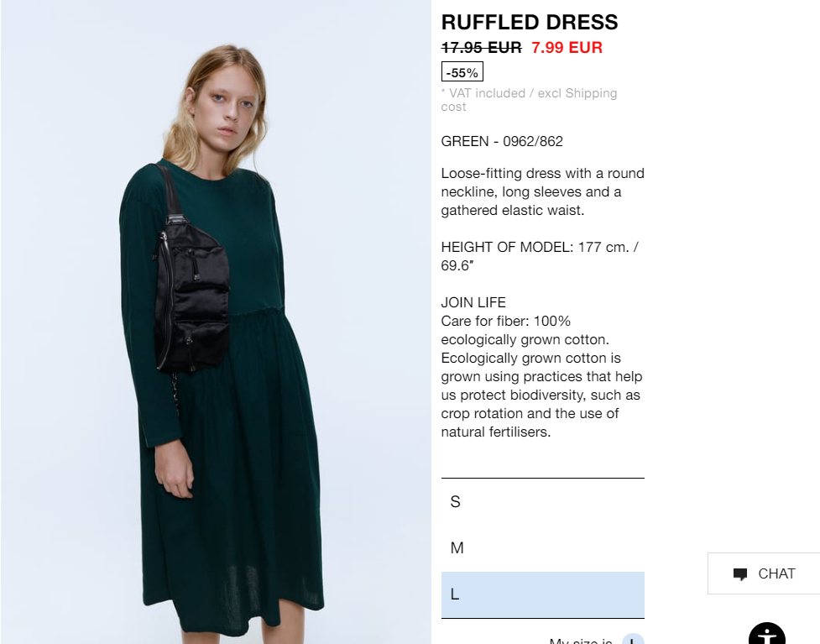Viewport: 820px width, 644px height.
Task: Click the RUFFLED DRESS product title
Action: [530, 23]
